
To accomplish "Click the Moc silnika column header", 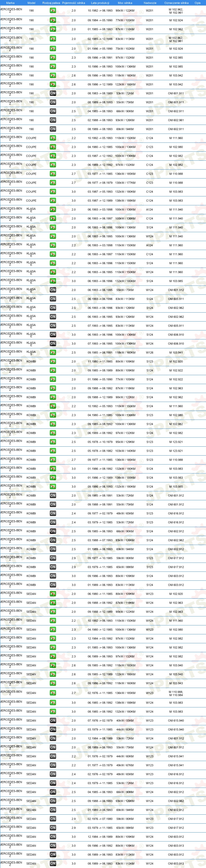I will coord(125,3).
